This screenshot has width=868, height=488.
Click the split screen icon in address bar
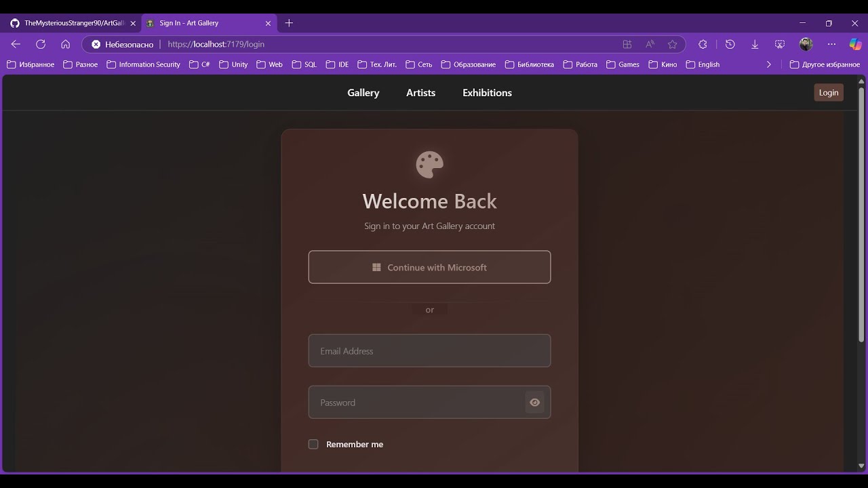(x=627, y=44)
